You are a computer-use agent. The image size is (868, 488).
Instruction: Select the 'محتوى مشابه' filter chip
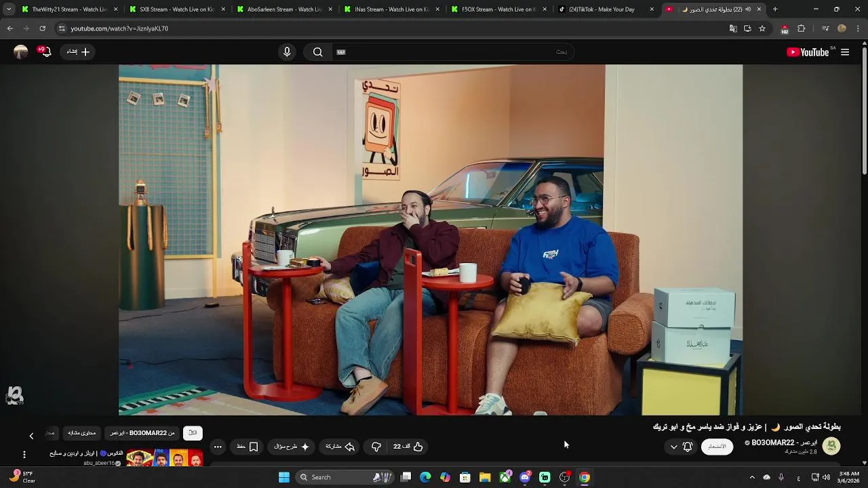pos(82,432)
